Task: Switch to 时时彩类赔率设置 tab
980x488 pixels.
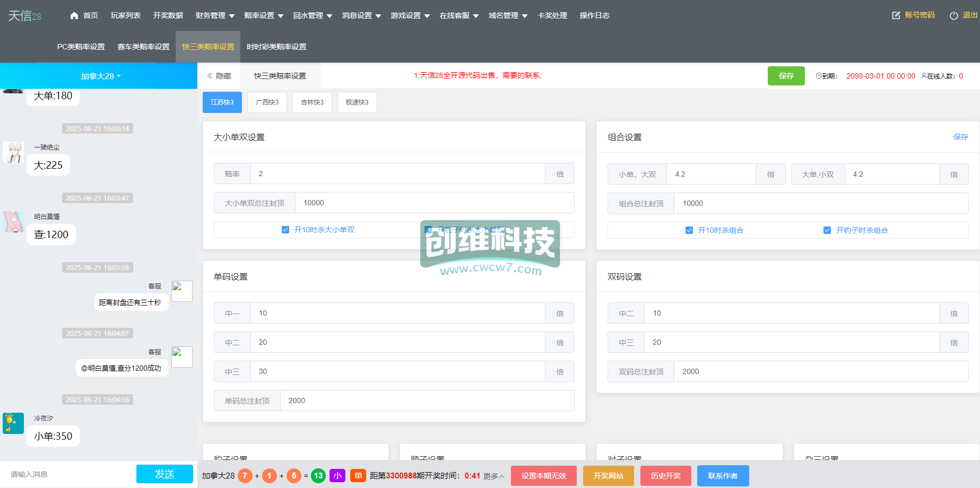Action: pyautogui.click(x=276, y=47)
